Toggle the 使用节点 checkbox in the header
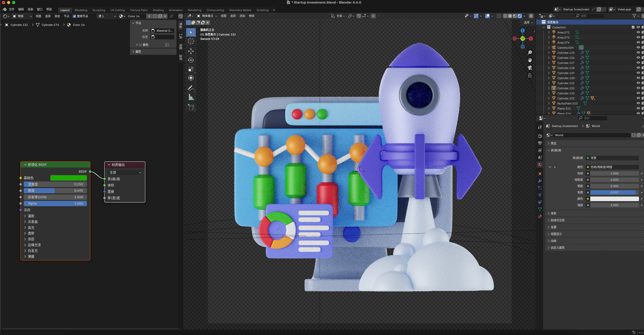The width and height of the screenshot is (644, 335). tap(74, 16)
